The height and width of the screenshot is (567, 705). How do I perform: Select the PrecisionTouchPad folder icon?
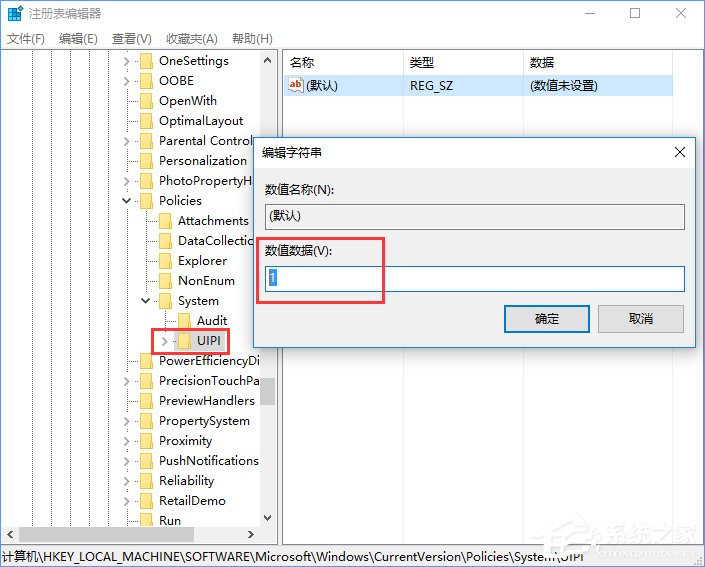146,381
